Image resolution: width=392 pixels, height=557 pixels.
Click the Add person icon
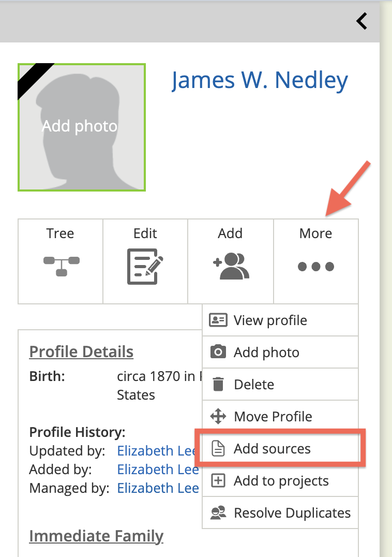[231, 266]
